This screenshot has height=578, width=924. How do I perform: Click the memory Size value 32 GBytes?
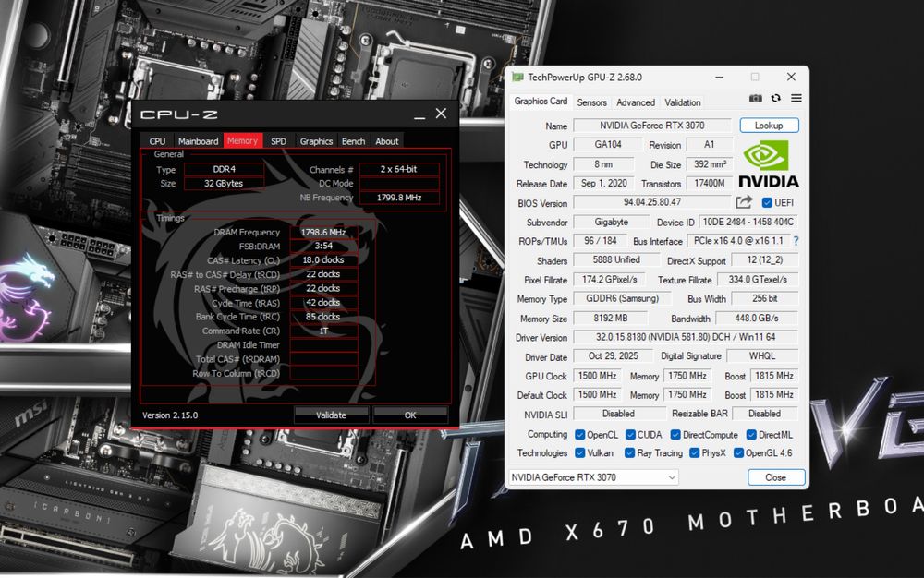[224, 184]
